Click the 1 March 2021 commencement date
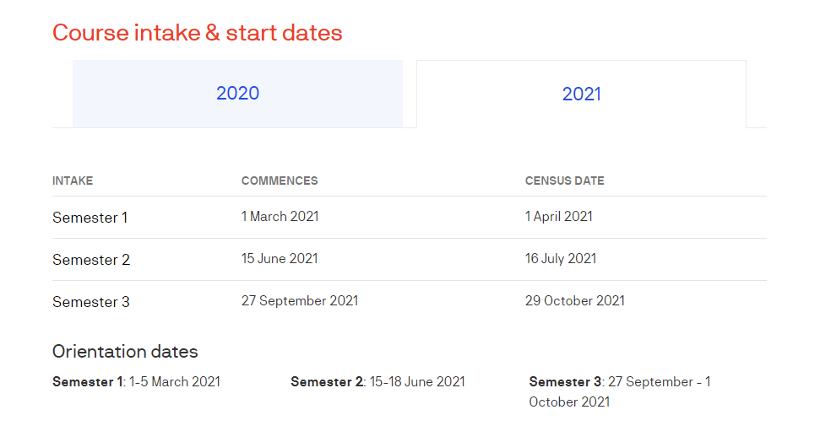 [280, 216]
